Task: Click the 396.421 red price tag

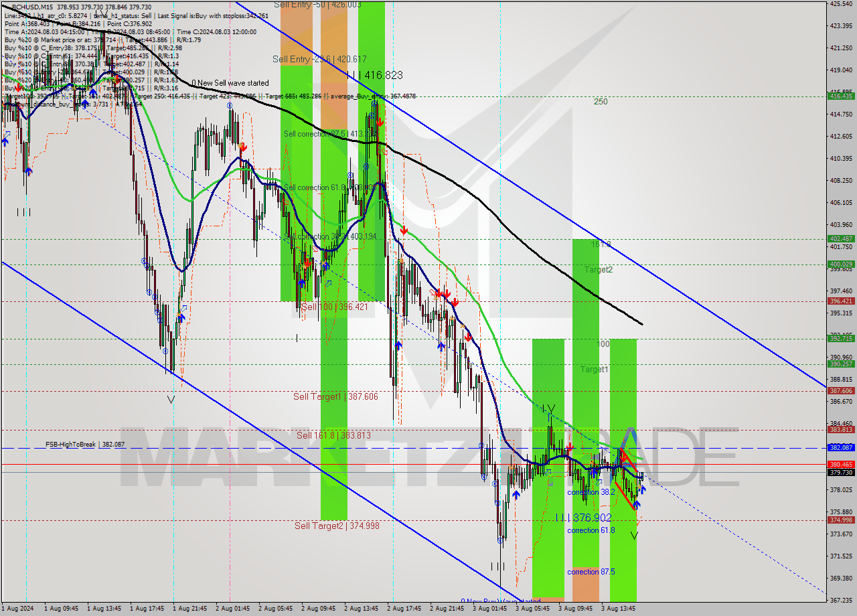Action: (x=841, y=301)
